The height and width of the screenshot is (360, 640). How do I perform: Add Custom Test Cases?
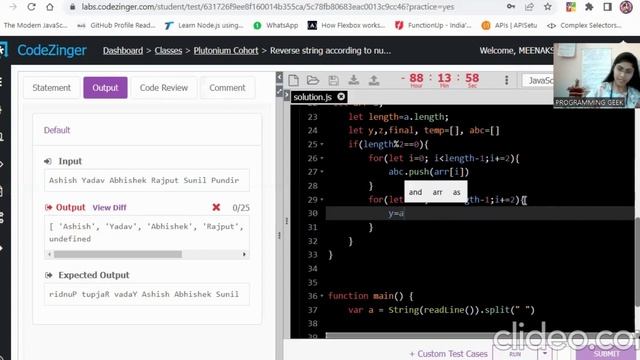coord(448,353)
